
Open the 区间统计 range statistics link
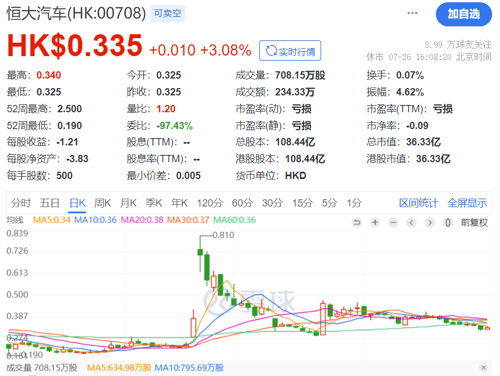tap(419, 203)
